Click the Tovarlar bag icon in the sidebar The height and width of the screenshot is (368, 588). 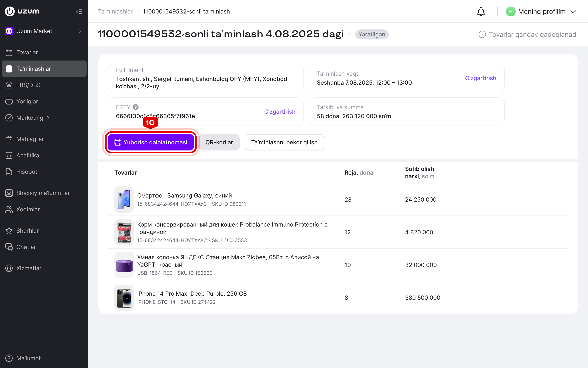9,52
